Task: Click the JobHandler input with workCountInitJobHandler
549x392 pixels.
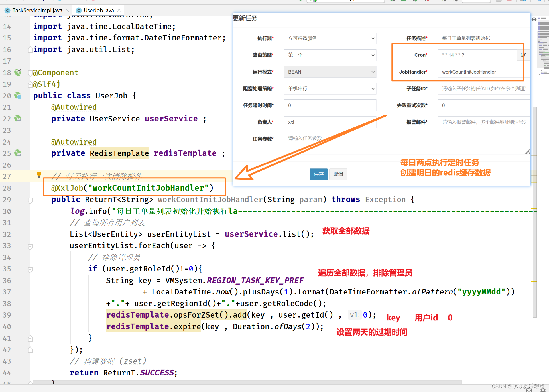Action: point(484,72)
